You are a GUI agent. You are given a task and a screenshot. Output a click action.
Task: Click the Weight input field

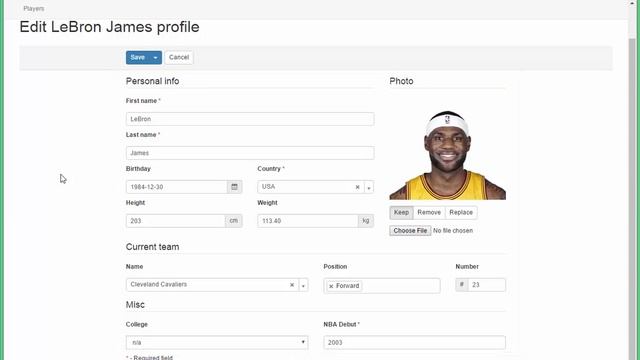pos(308,221)
